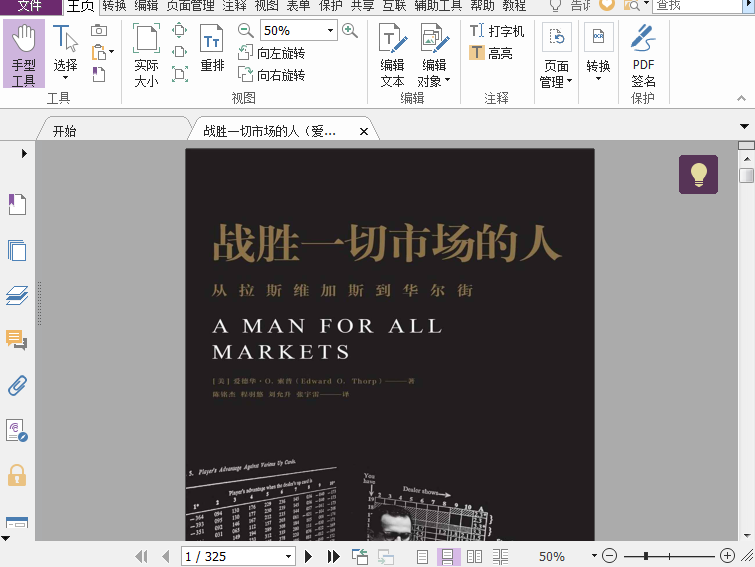Image resolution: width=755 pixels, height=567 pixels.
Task: Open the status bar zoom level dropdown
Action: [594, 555]
